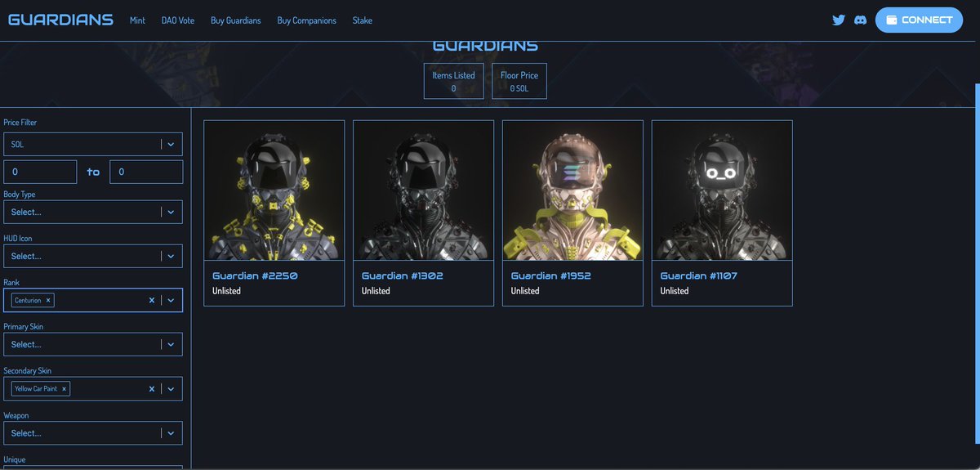Clear all Rank filter selections

[x=151, y=300]
